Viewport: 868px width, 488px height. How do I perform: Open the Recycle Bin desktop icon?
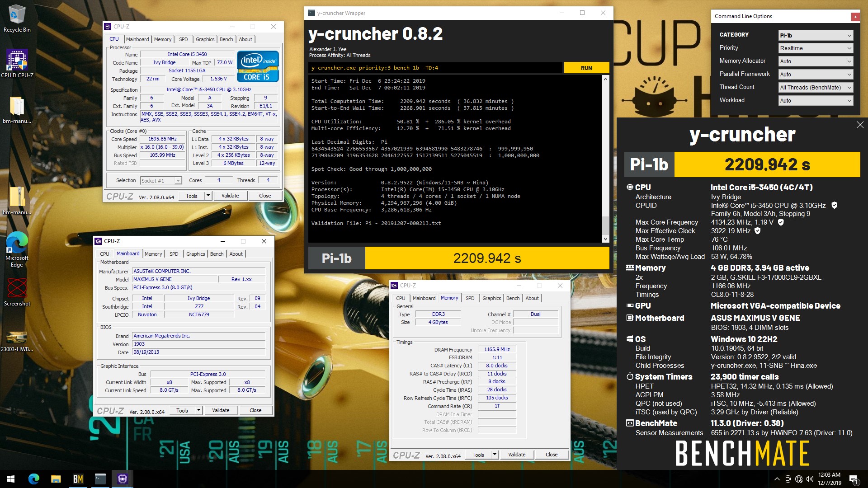click(17, 19)
